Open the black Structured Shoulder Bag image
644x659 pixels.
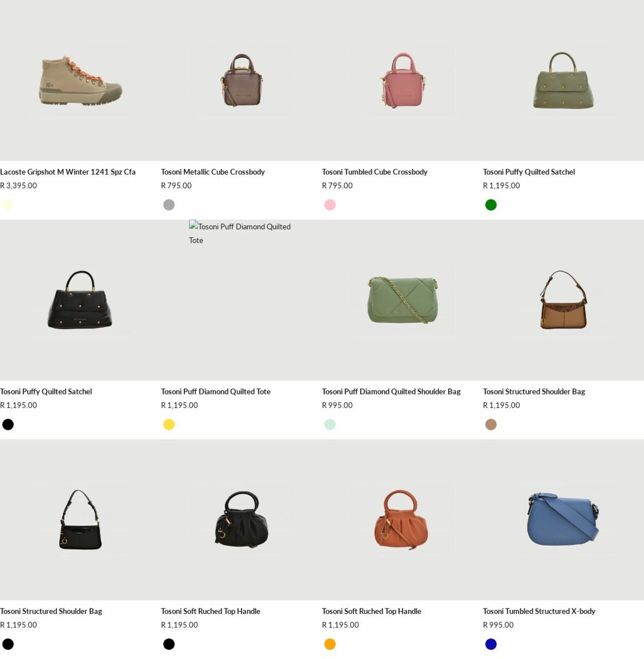(x=80, y=520)
